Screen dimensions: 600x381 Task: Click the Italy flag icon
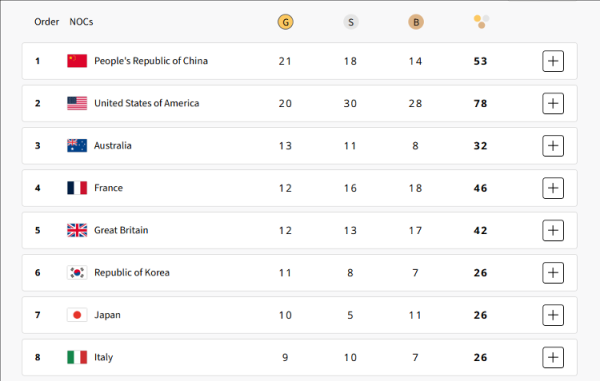point(77,357)
